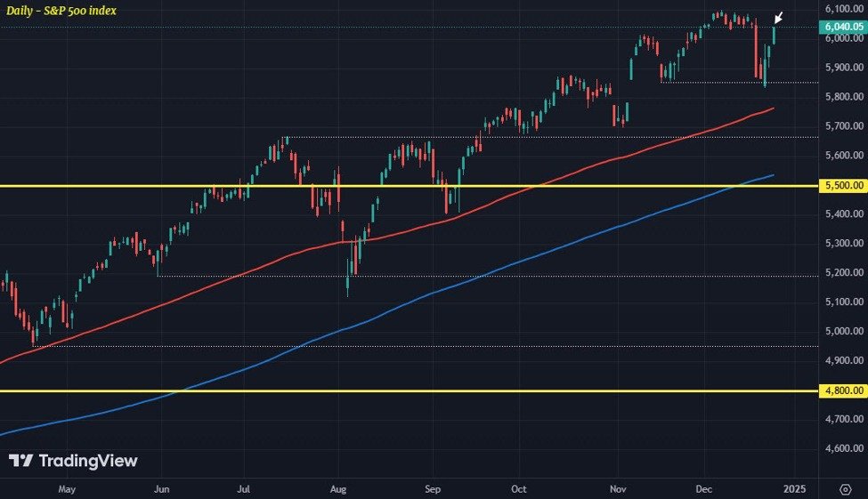
Task: Open chart settings gear icon
Action: click(846, 489)
